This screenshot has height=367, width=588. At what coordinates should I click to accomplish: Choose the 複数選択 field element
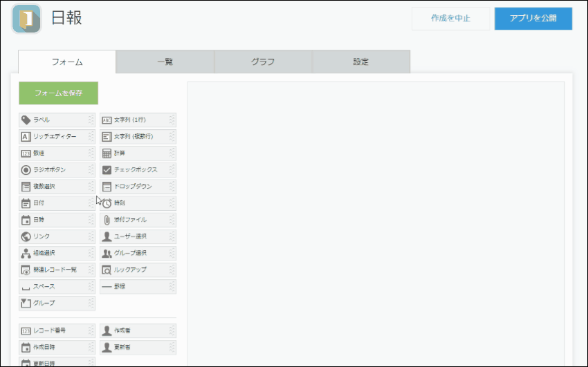(x=57, y=187)
